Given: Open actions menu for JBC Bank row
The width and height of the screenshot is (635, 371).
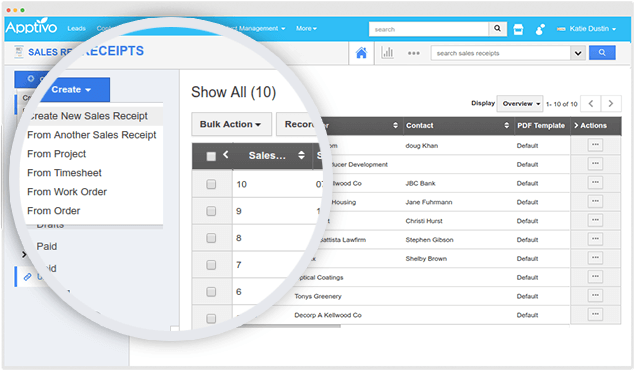Looking at the screenshot, I should tap(595, 183).
